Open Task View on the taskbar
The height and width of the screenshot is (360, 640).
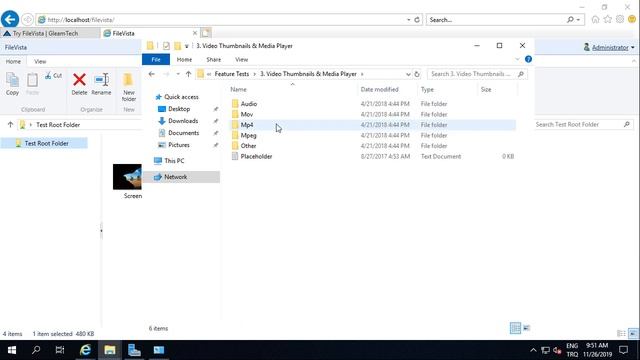point(60,350)
